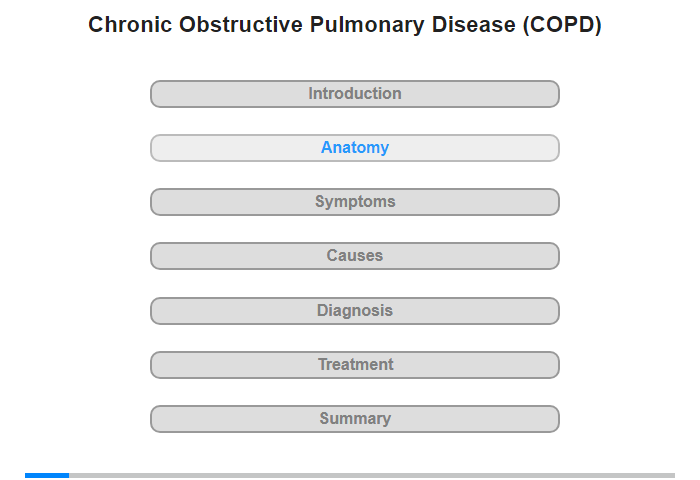The height and width of the screenshot is (480, 700).
Task: Click the far right end of progress bar
Action: (x=672, y=476)
